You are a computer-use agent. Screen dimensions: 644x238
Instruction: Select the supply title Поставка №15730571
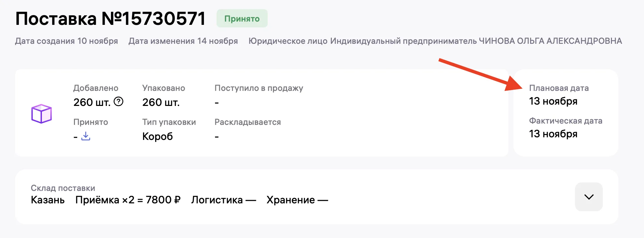point(110,18)
